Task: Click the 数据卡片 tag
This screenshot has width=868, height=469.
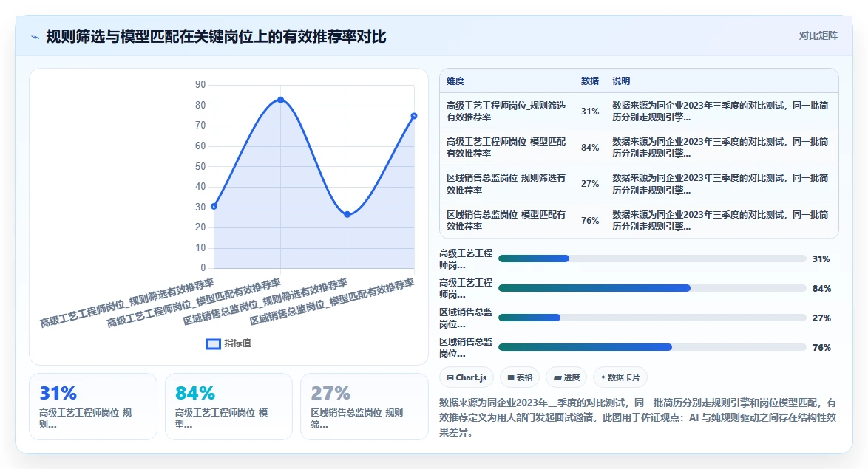Action: [x=620, y=377]
